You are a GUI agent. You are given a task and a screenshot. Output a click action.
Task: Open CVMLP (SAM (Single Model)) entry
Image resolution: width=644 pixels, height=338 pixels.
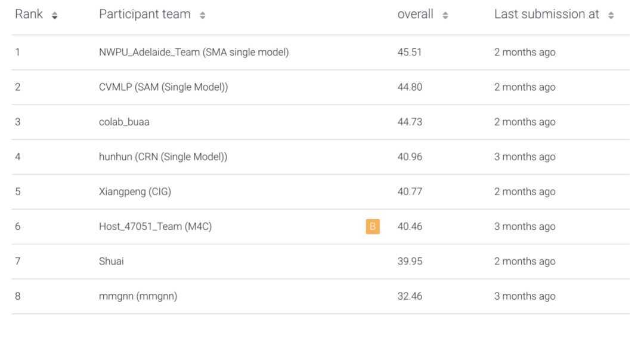tap(163, 87)
